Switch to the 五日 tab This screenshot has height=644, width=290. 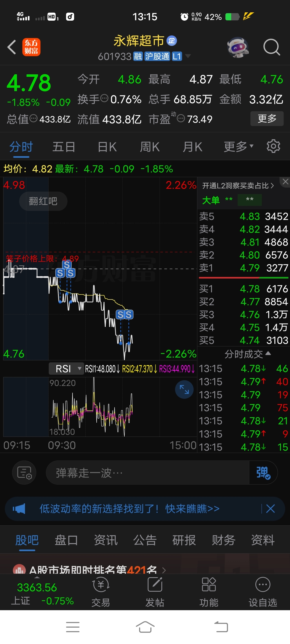tap(64, 147)
